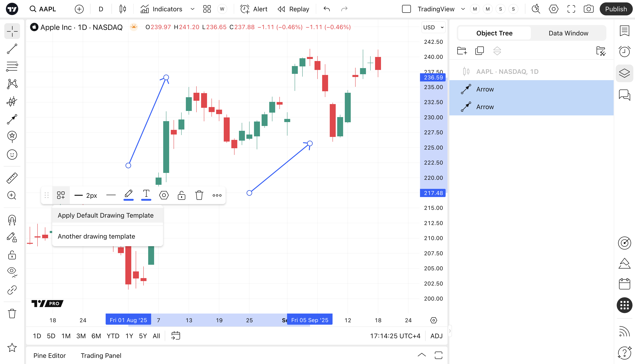Click the Go to date calendar icon
This screenshot has width=635, height=364.
tap(176, 336)
